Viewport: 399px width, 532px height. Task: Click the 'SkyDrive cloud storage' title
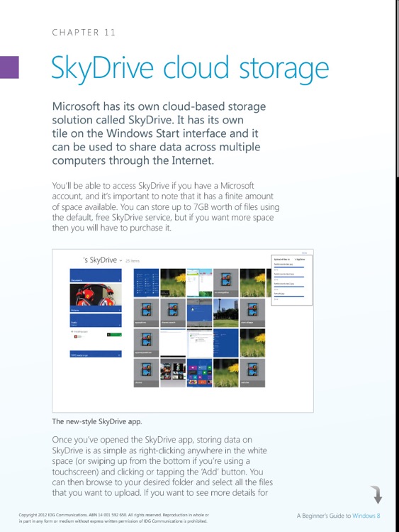[x=190, y=69]
